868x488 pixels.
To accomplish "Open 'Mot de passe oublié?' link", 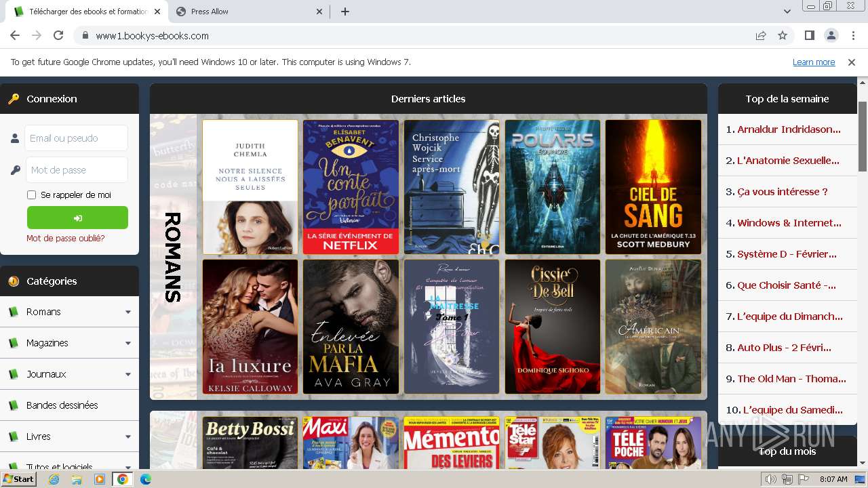I will point(66,238).
